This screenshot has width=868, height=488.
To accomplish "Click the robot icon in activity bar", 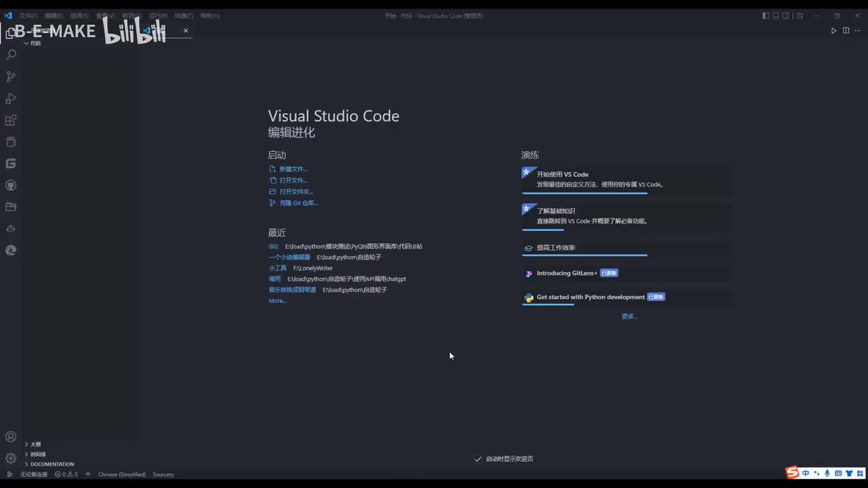I will click(x=11, y=228).
